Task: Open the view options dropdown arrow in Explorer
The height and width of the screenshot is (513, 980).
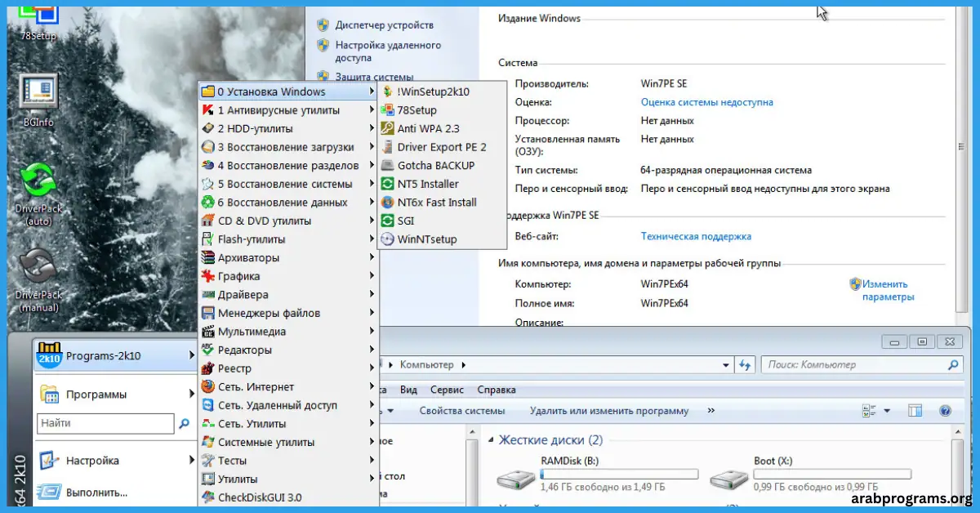Action: point(887,411)
